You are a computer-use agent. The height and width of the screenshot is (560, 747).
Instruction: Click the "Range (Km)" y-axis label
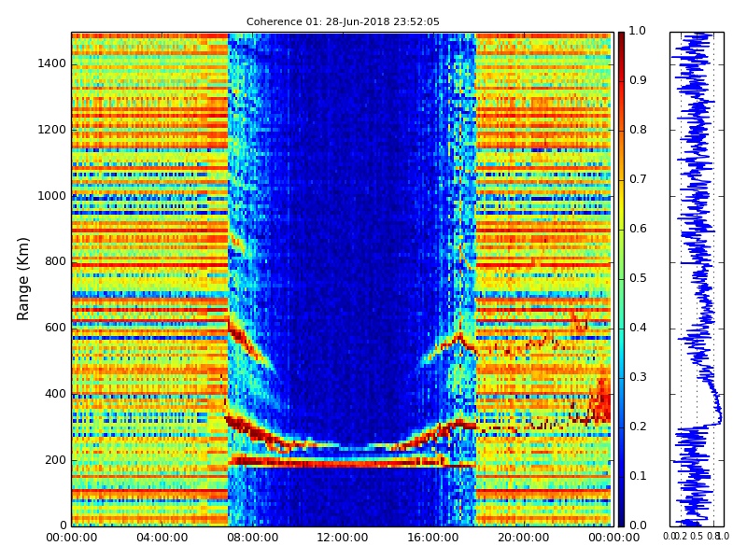coord(22,279)
